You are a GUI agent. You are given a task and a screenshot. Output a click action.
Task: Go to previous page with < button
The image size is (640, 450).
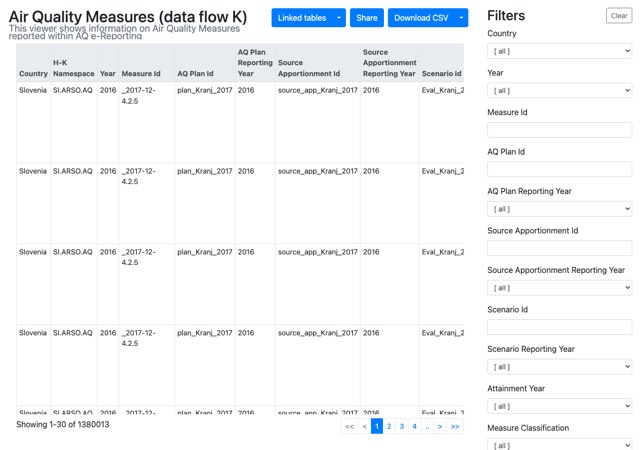[x=364, y=426]
